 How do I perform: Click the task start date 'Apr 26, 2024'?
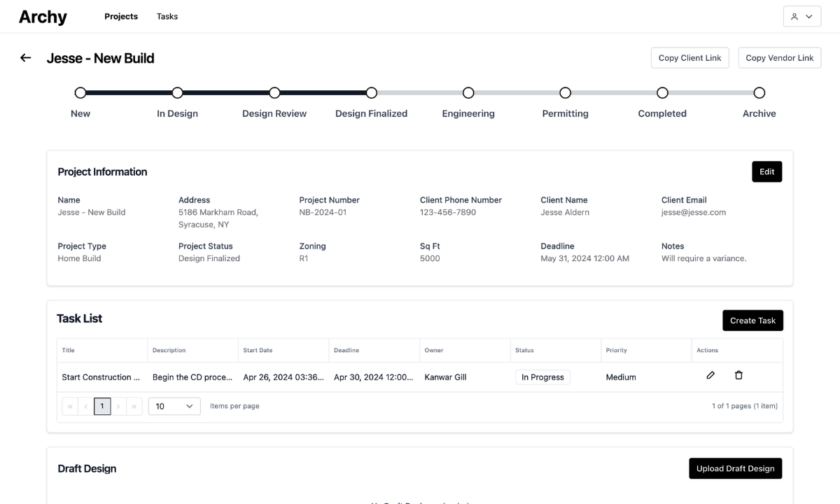click(x=283, y=377)
